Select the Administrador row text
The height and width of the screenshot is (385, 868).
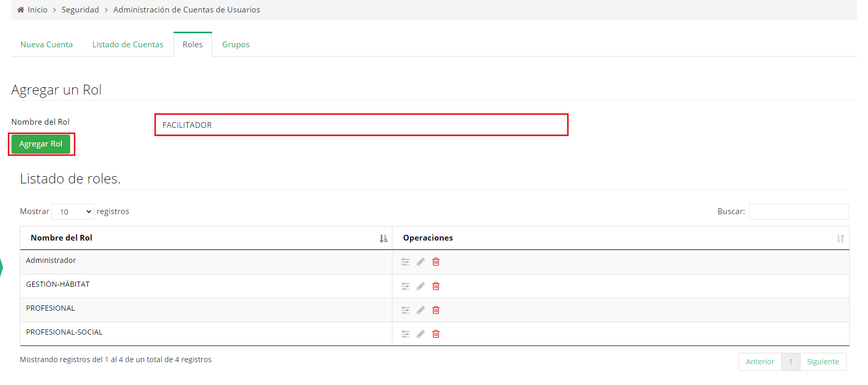click(x=51, y=260)
